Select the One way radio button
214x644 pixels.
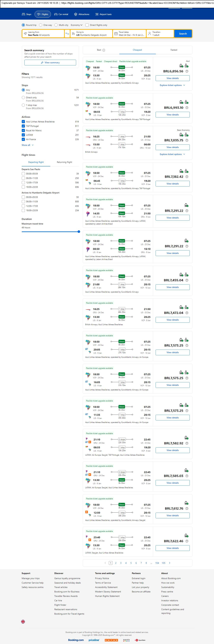click(x=41, y=25)
